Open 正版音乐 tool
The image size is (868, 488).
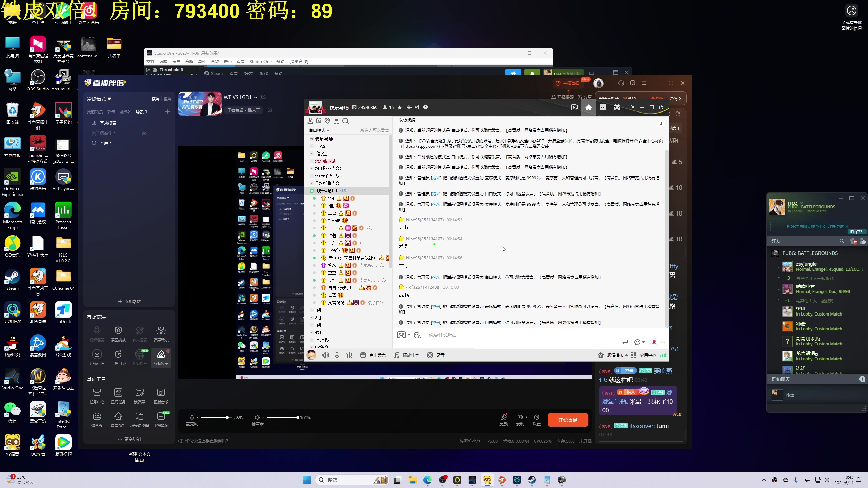click(161, 395)
